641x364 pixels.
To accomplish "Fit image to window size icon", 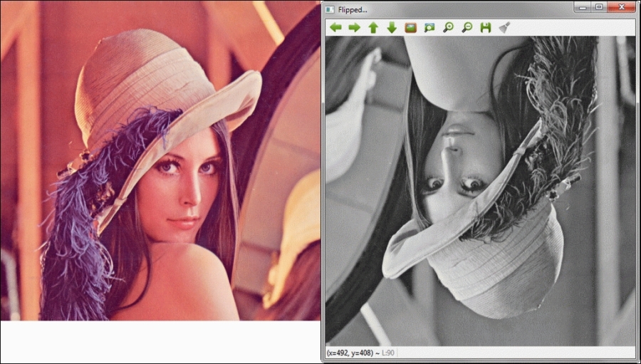I will [x=429, y=27].
